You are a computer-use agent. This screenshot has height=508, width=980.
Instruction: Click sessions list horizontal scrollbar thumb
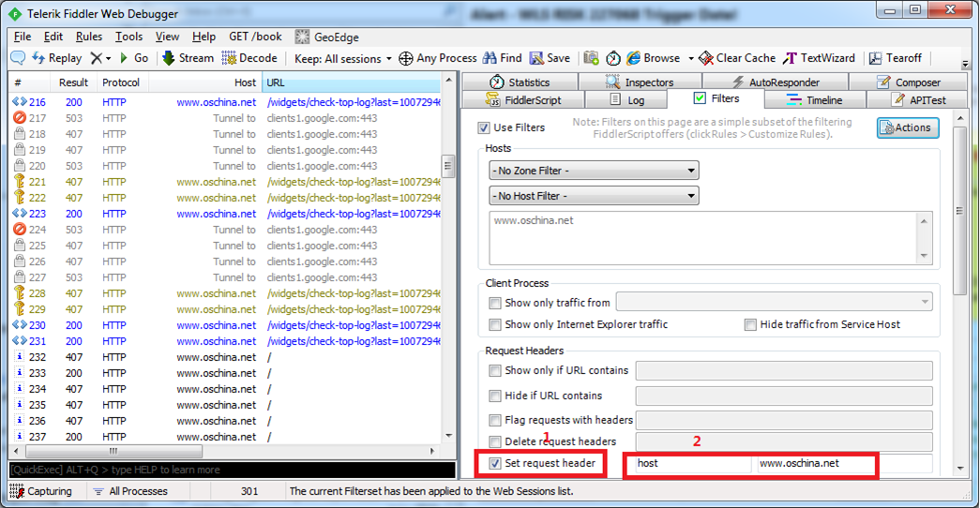coord(113,451)
